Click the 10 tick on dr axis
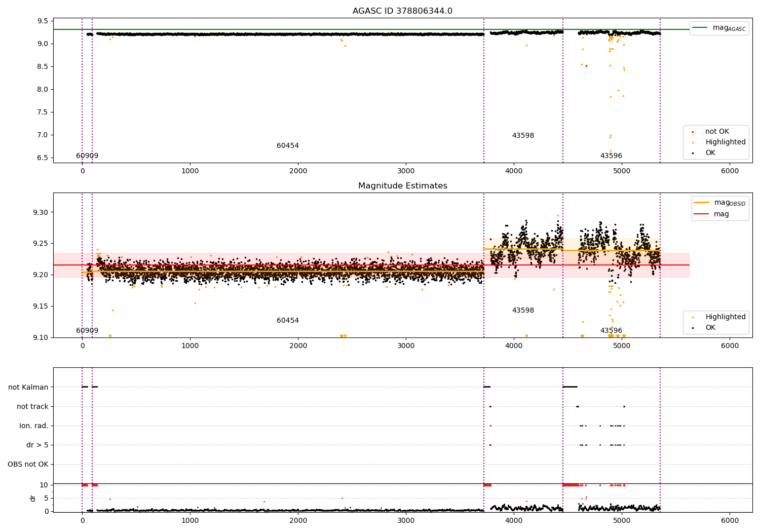 point(44,485)
